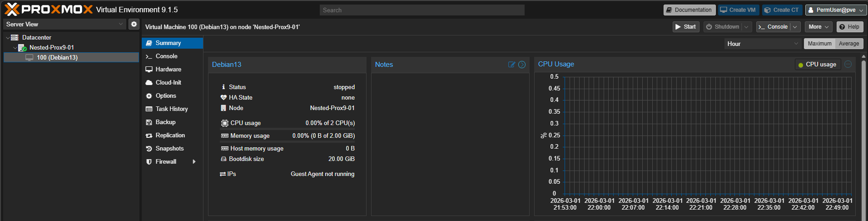Click the Task History list icon
Screen dimensions: 868x221
149,109
